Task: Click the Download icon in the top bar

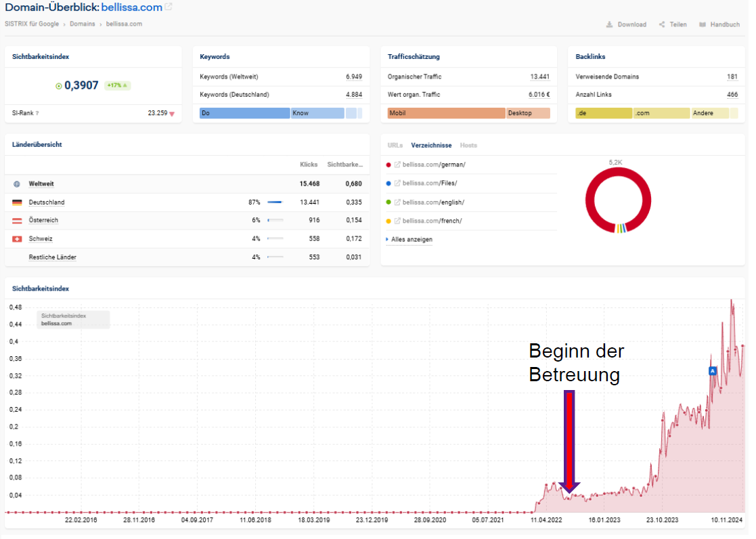Action: click(x=610, y=24)
